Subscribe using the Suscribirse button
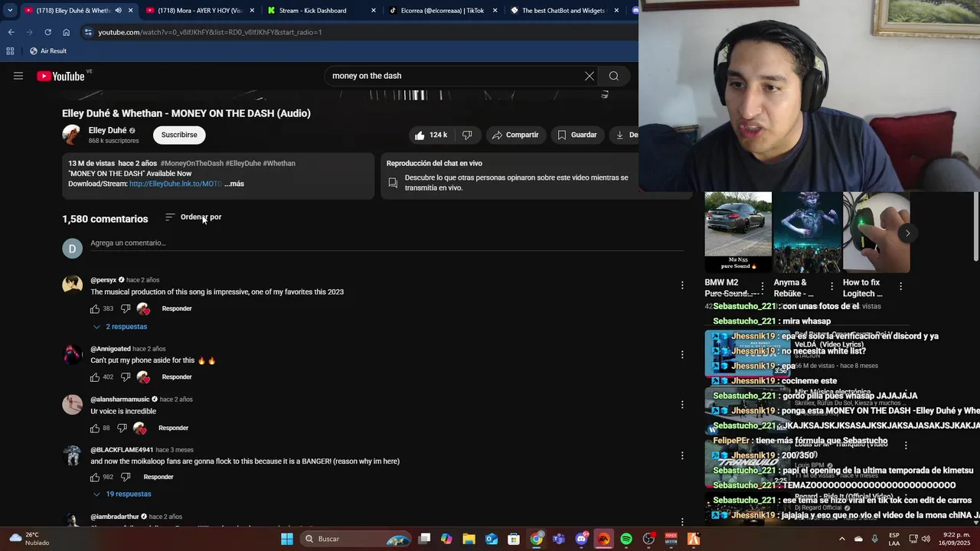Screen dimensions: 980x551 [x=179, y=135]
